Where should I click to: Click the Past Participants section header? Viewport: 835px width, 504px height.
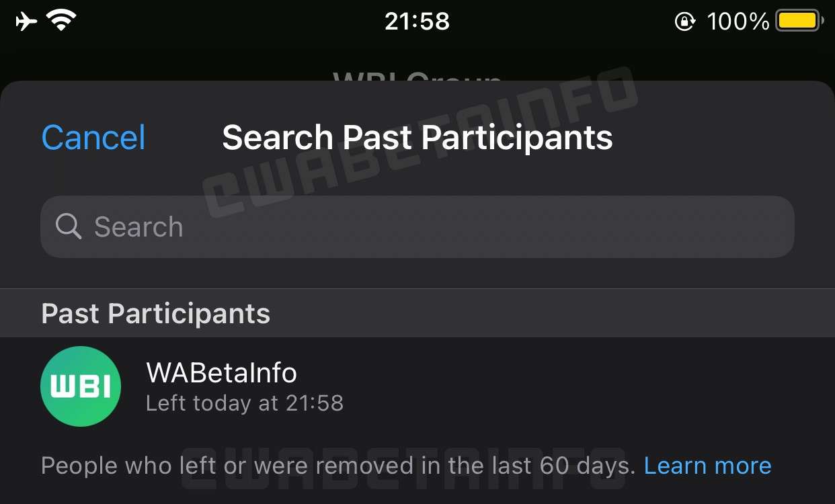[156, 314]
